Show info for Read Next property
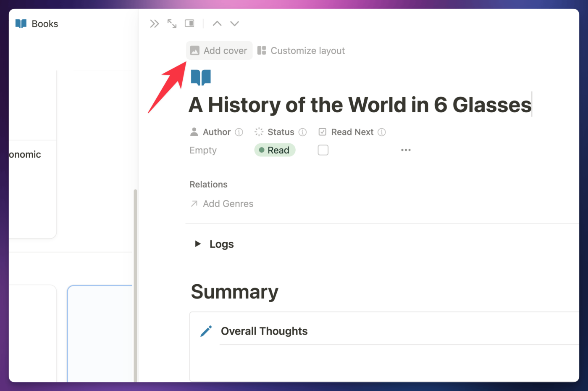The width and height of the screenshot is (588, 391). click(382, 132)
